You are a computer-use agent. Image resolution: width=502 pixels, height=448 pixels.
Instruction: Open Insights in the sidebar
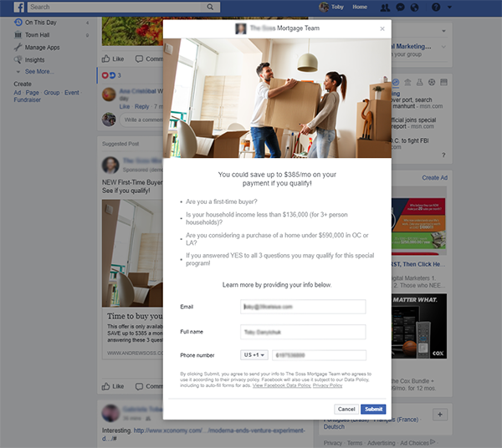click(x=34, y=60)
